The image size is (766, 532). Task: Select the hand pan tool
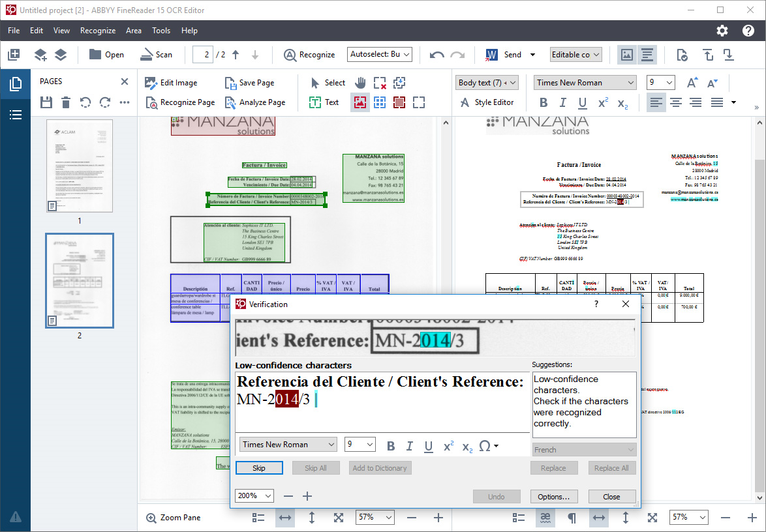(360, 83)
